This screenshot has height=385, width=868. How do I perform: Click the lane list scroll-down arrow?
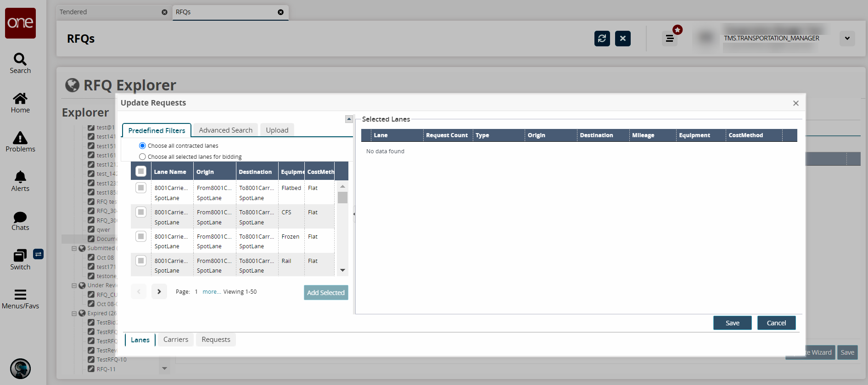coord(342,270)
